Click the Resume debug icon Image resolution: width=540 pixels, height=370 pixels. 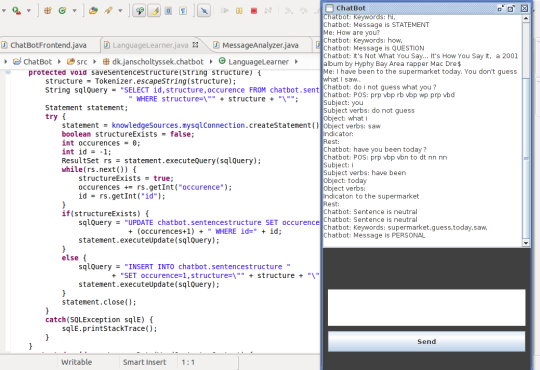(x=225, y=11)
